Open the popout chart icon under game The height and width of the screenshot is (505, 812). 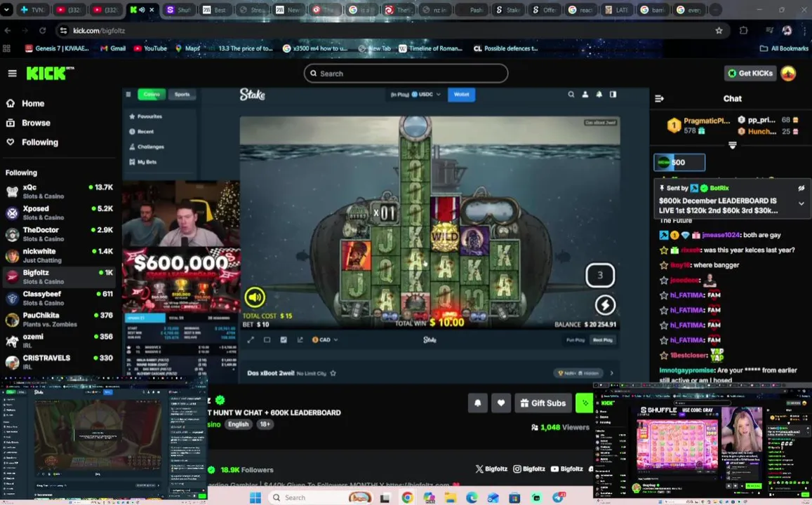coord(300,340)
